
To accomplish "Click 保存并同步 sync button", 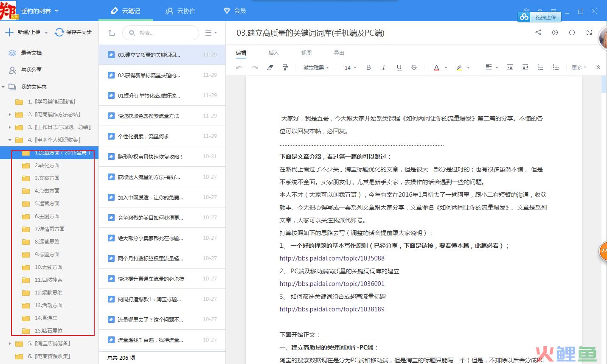I will (73, 32).
